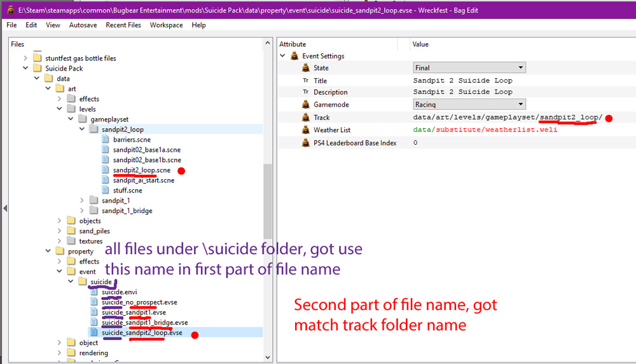Screen dimensions: 636x364
Task: Open the Gamemode dropdown showing Racing
Action: 469,105
